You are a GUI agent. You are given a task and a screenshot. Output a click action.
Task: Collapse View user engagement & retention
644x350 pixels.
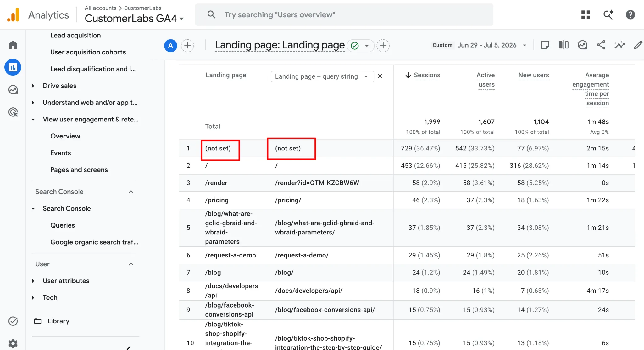click(x=33, y=119)
